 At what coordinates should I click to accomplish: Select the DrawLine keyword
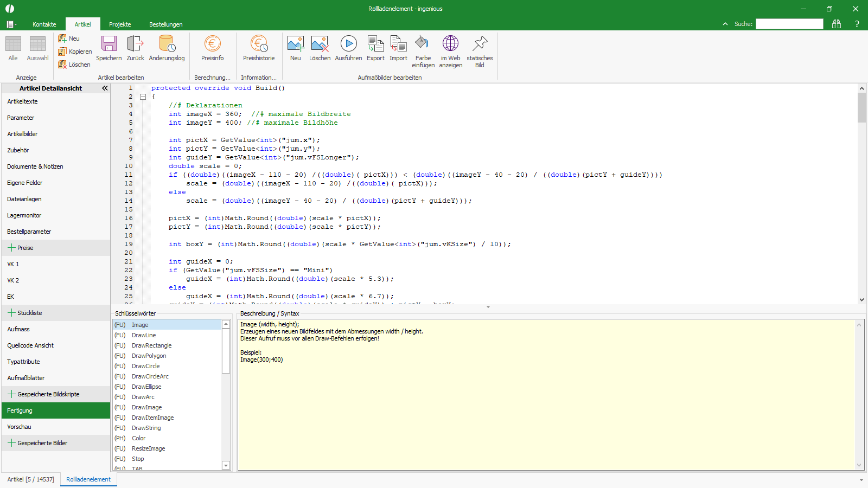(x=167, y=335)
